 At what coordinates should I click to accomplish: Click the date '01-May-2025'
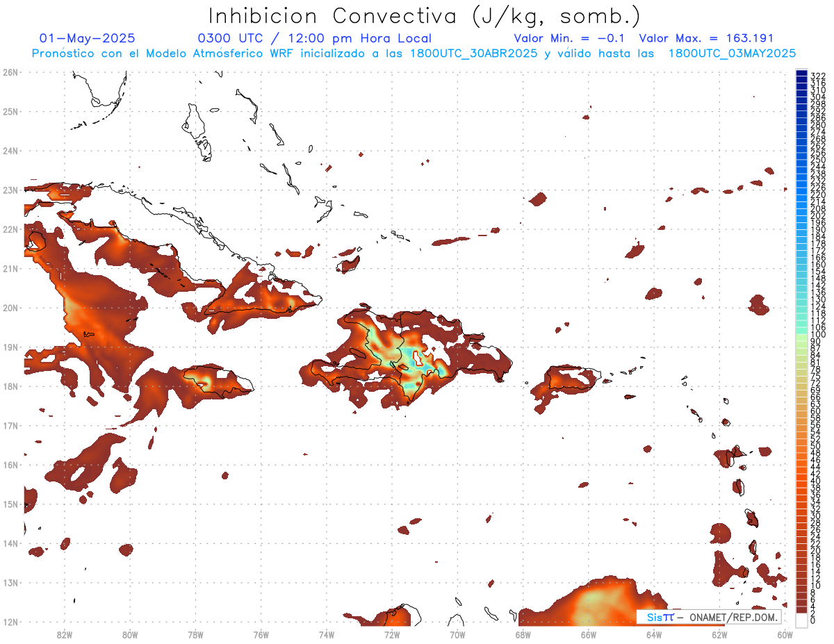[x=88, y=38]
